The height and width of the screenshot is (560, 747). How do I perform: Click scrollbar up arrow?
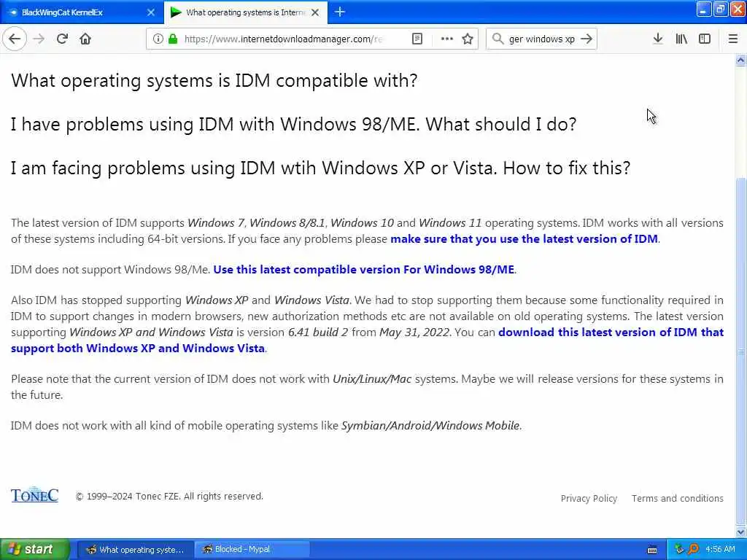pos(740,60)
